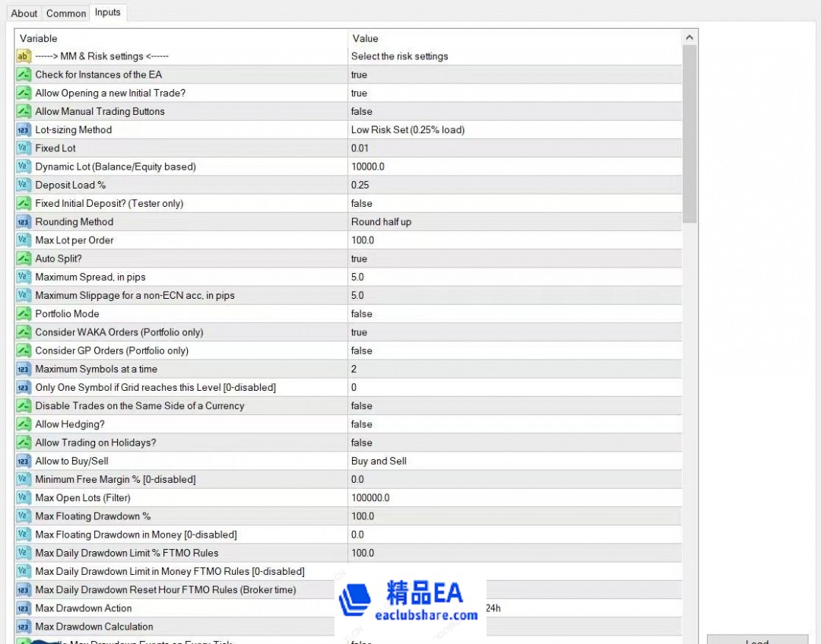Click the MM & Risk settings 'ab' icon
Viewport: 821px width, 644px height.
pos(24,56)
